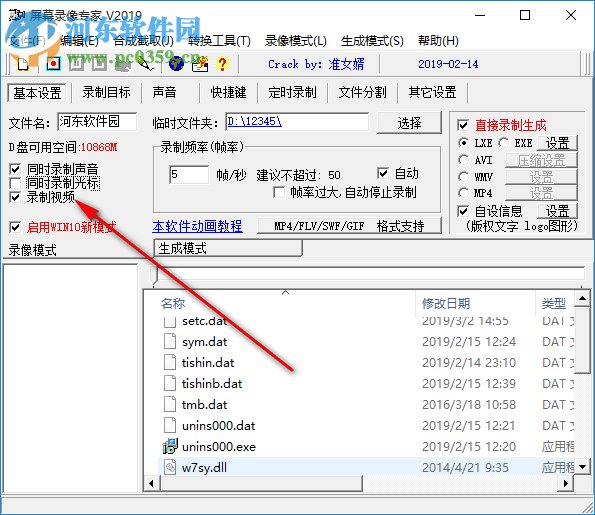Click the sym.dat file icon
595x515 pixels.
pos(170,341)
